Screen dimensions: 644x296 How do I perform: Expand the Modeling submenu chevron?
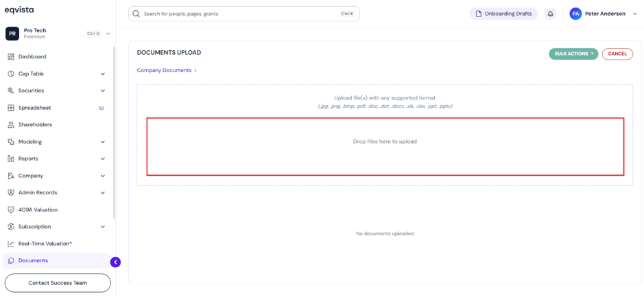click(103, 142)
